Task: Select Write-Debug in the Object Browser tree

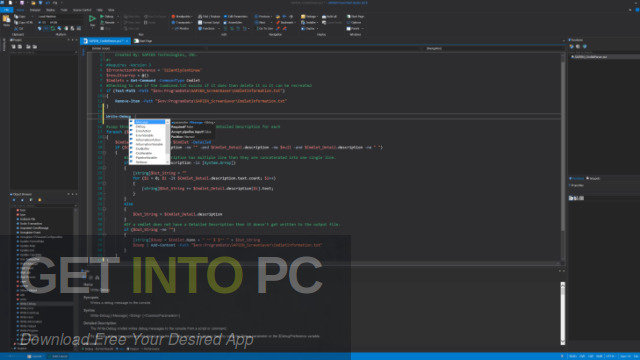Action: pyautogui.click(x=28, y=304)
